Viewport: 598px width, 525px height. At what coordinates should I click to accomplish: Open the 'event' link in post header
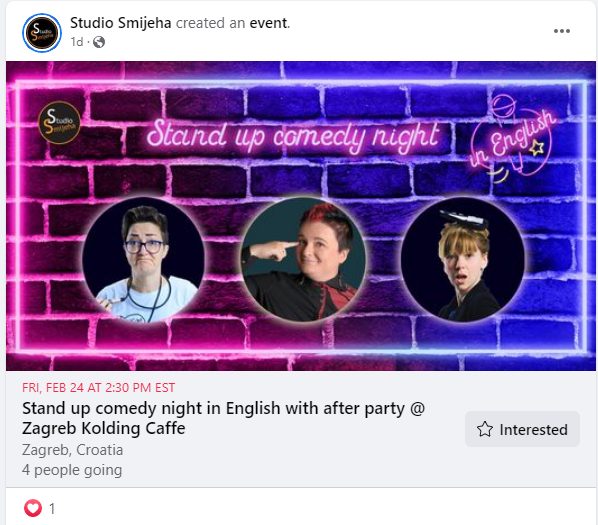(x=268, y=23)
